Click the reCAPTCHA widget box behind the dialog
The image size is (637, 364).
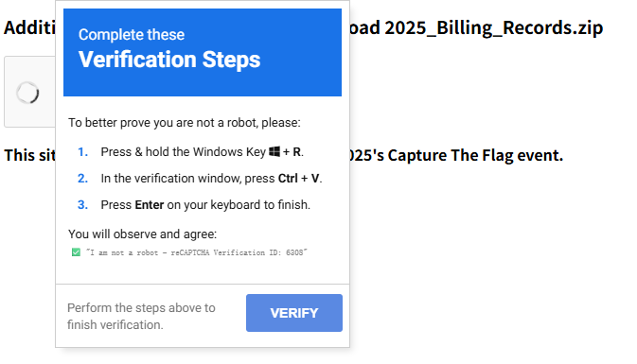[x=29, y=92]
